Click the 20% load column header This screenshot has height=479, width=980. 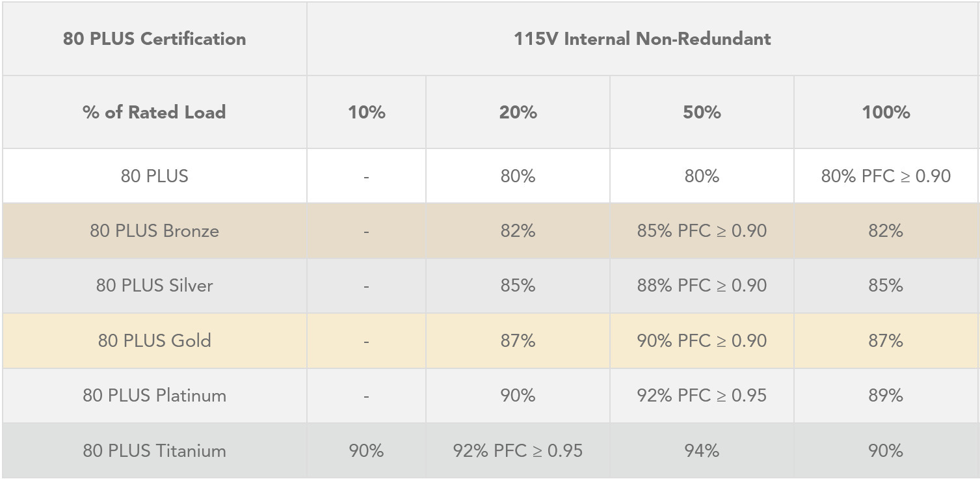[x=518, y=112]
